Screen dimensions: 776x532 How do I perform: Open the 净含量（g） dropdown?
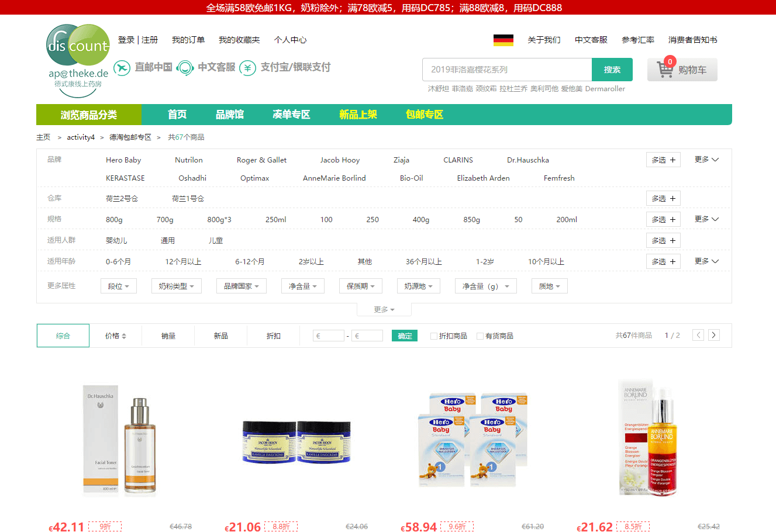486,286
